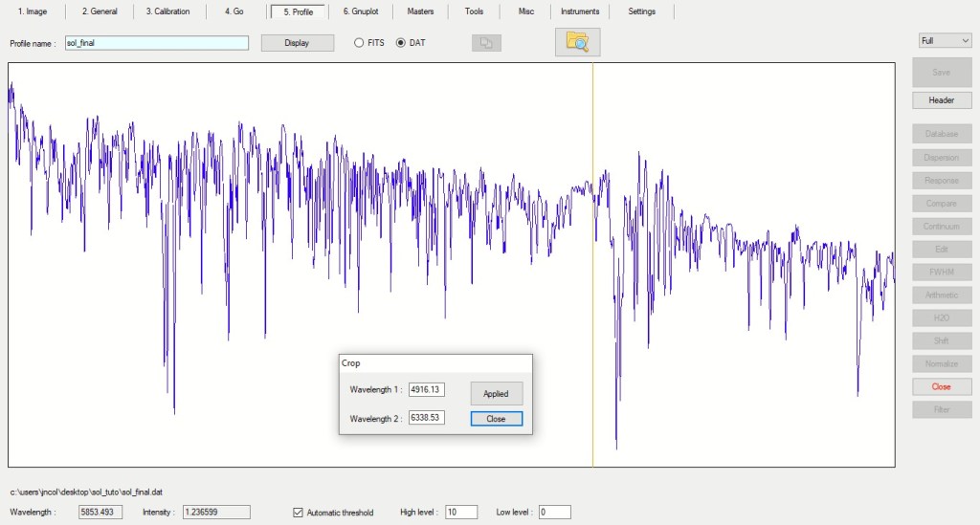Click the copy icon next to DAT
980x525 pixels.
click(x=486, y=43)
